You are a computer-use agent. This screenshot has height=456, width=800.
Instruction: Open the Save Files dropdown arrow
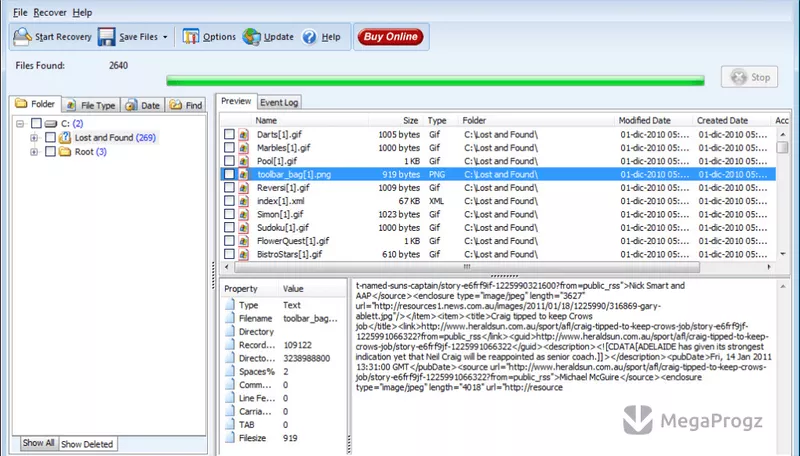pos(165,37)
